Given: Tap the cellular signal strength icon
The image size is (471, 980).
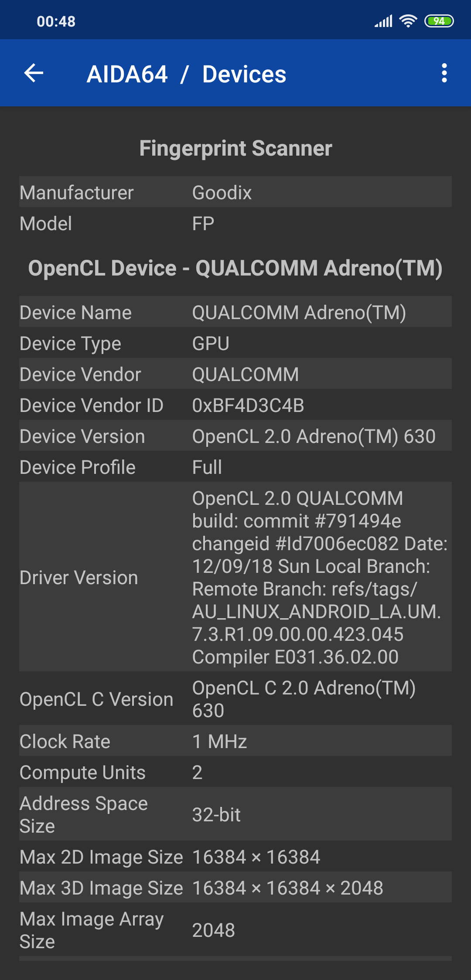Looking at the screenshot, I should click(x=384, y=21).
